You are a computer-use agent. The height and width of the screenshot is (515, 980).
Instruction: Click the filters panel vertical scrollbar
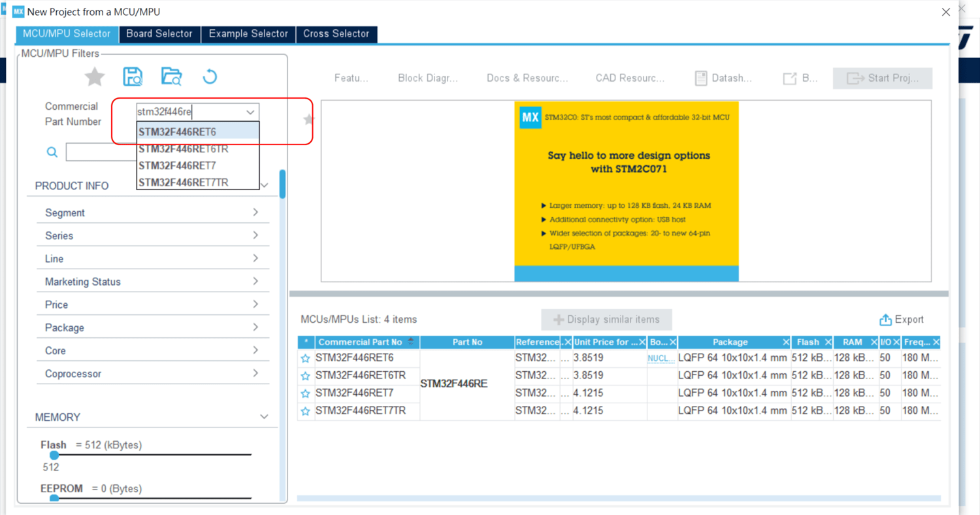282,184
